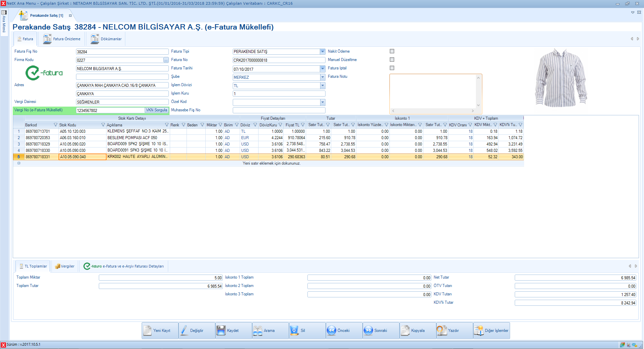The height and width of the screenshot is (349, 644).
Task: Click the Yeni Kayıt button
Action: click(160, 331)
